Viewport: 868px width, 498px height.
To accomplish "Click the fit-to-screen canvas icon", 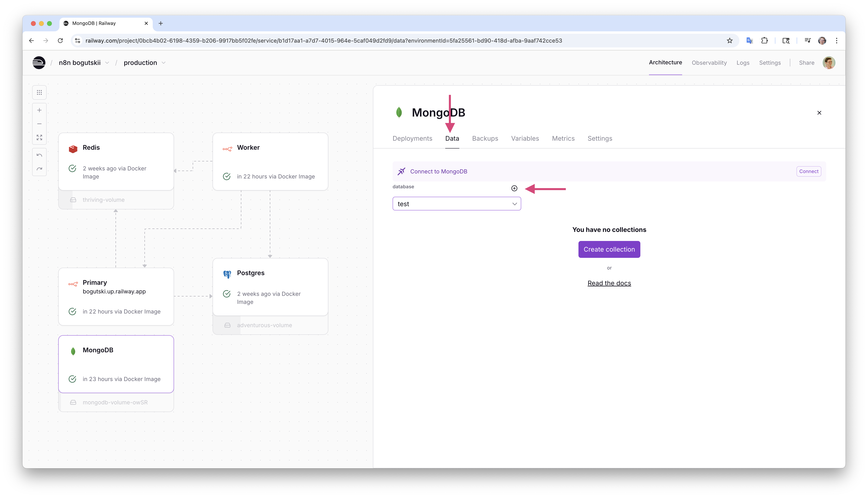I will 39,137.
